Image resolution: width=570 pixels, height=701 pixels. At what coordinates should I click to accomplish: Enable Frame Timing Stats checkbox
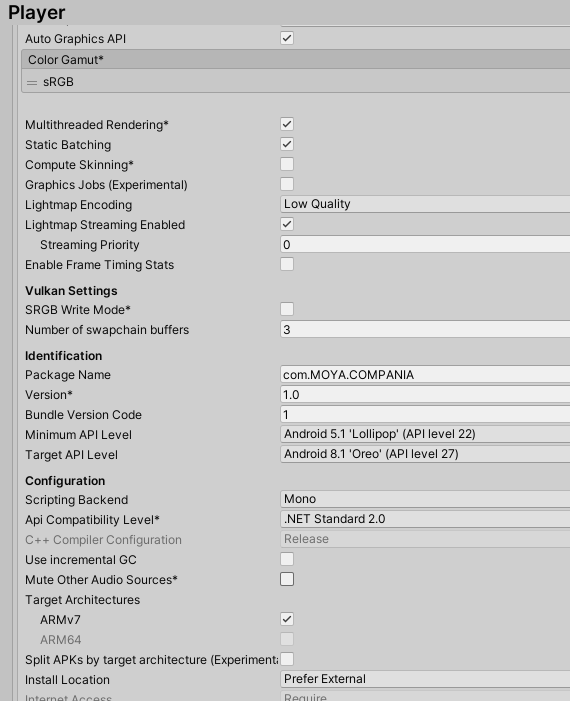pos(287,264)
